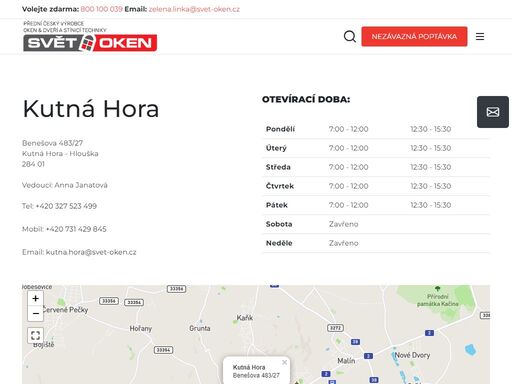Open zelena.linka@svet-oken.cz email link

coord(194,9)
